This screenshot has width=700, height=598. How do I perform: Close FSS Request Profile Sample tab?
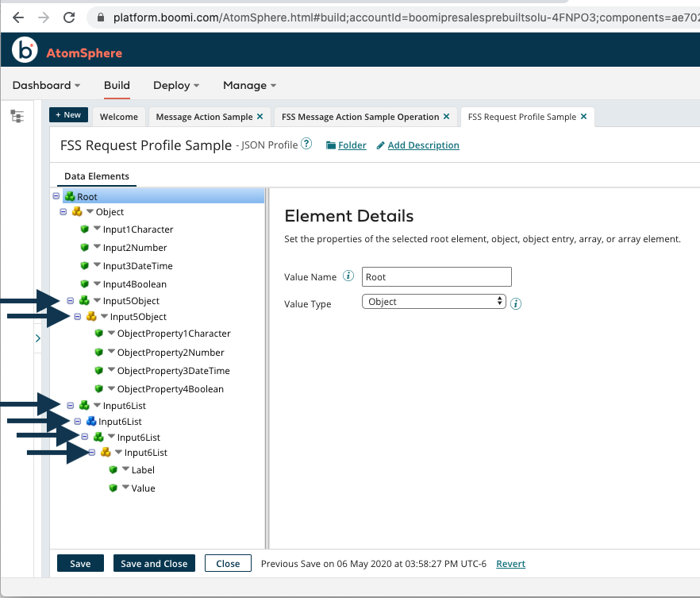(583, 116)
